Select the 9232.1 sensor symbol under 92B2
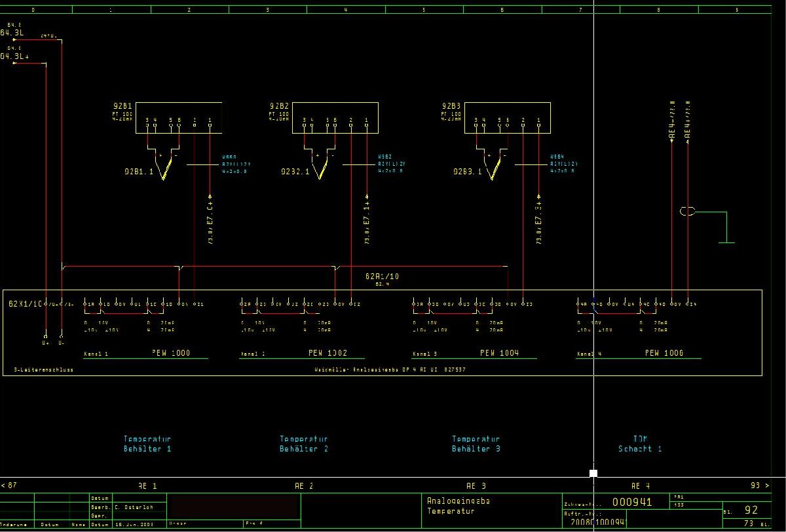The image size is (786, 532). click(x=321, y=168)
